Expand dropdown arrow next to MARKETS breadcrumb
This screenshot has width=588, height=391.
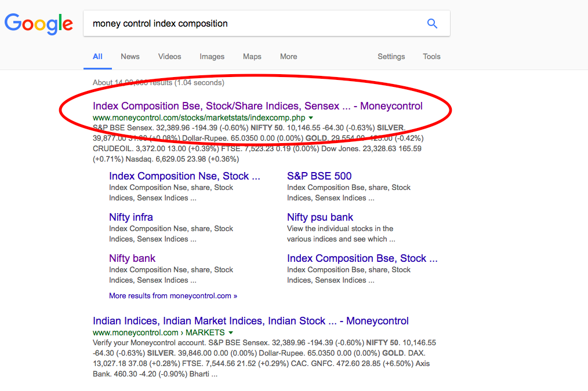pyautogui.click(x=231, y=332)
